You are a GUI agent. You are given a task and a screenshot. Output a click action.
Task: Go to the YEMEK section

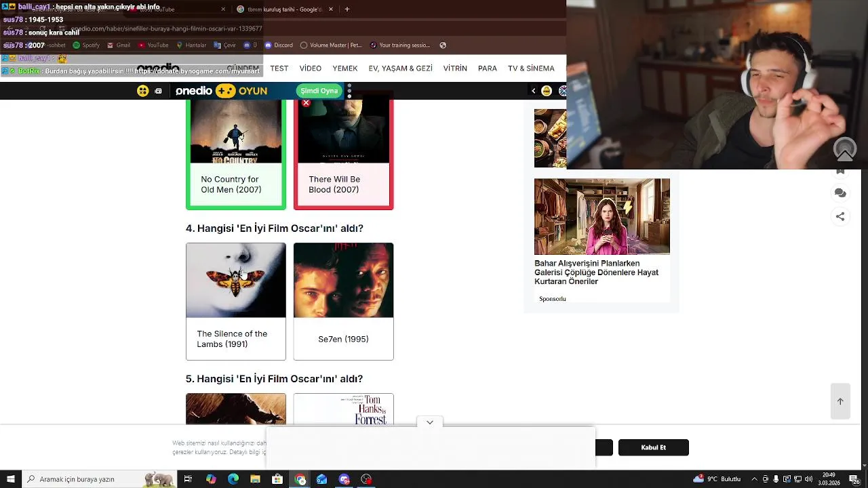pyautogui.click(x=345, y=68)
